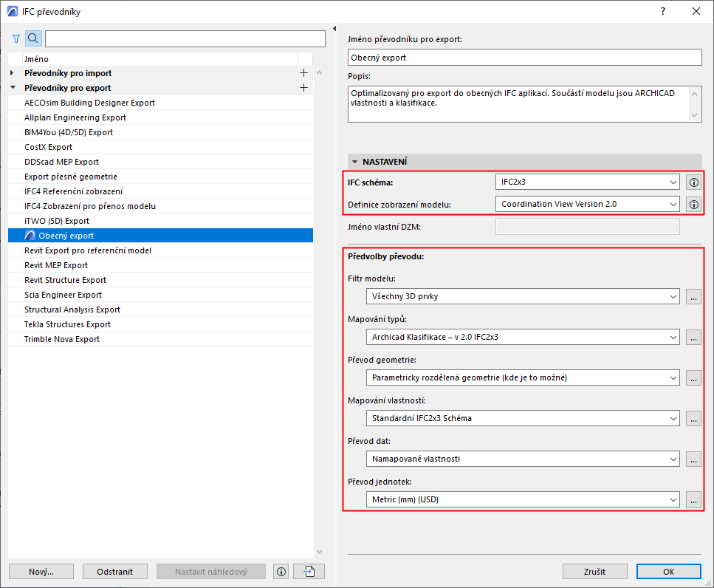This screenshot has height=588, width=714.
Task: Collapse Převodníky pro export group
Action: pos(13,87)
